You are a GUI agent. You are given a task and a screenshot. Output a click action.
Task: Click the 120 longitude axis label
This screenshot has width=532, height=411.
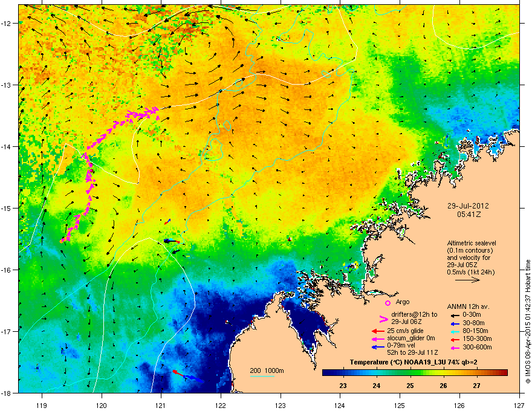click(x=102, y=405)
